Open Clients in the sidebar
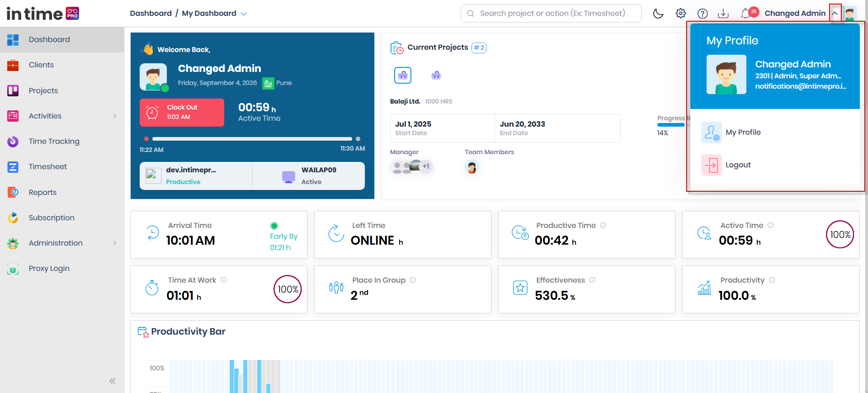The width and height of the screenshot is (868, 393). pos(62,65)
